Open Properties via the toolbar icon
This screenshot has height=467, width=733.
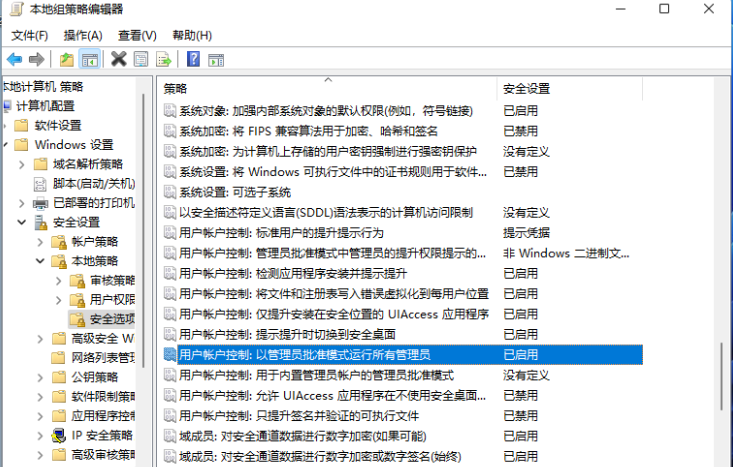click(x=141, y=59)
